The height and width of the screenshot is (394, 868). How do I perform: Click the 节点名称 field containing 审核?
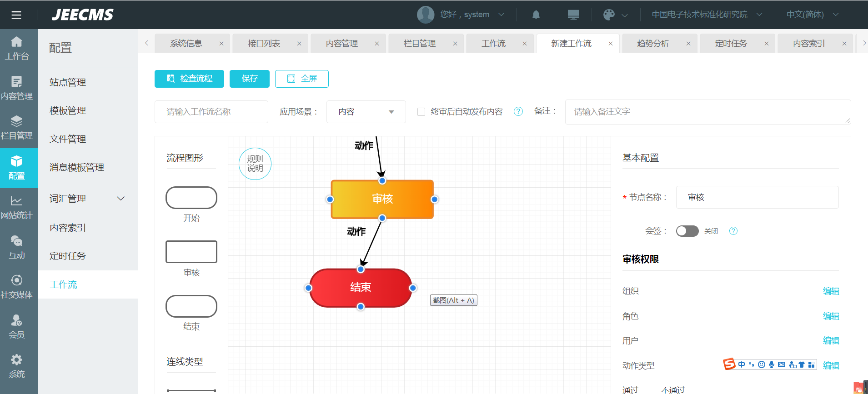(x=757, y=197)
